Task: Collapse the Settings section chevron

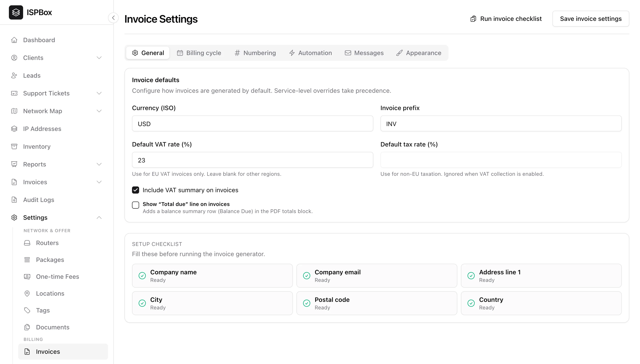Action: pyautogui.click(x=99, y=218)
